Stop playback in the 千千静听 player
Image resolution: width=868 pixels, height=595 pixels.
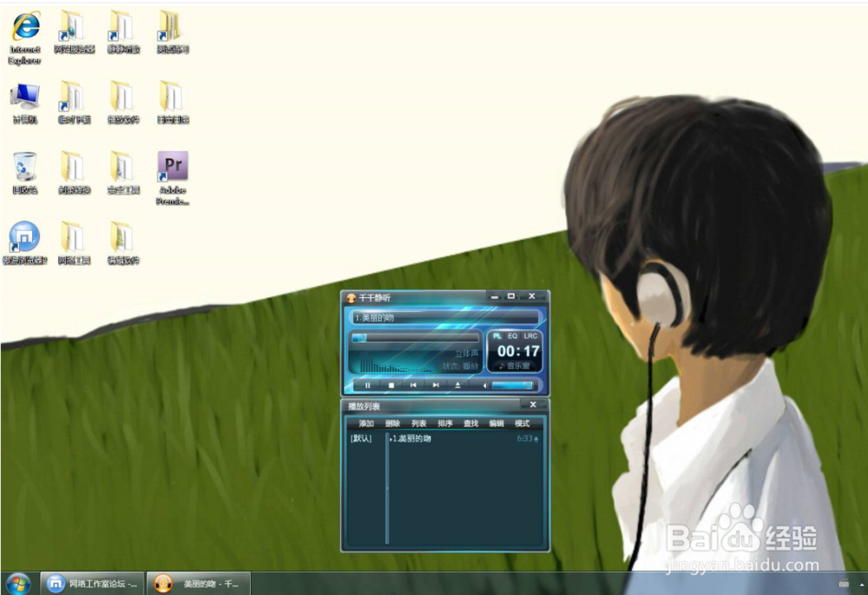391,385
